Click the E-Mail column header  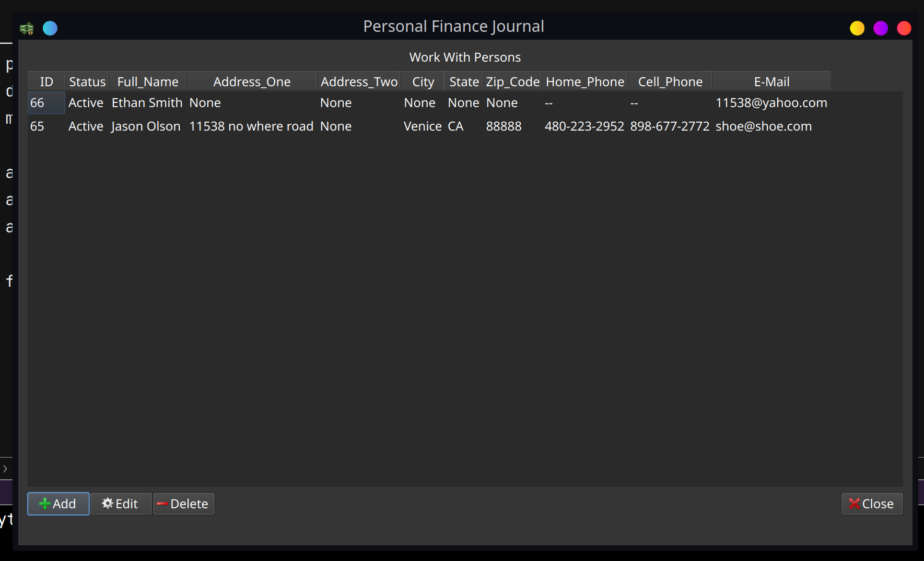point(771,82)
